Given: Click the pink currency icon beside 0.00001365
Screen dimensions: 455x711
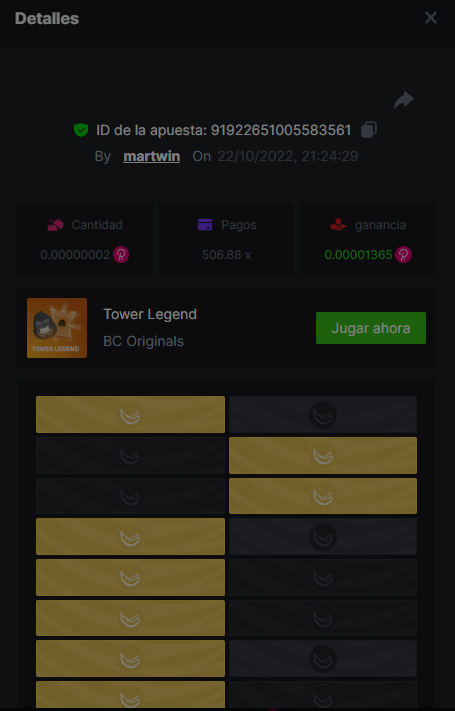Looking at the screenshot, I should pos(403,254).
